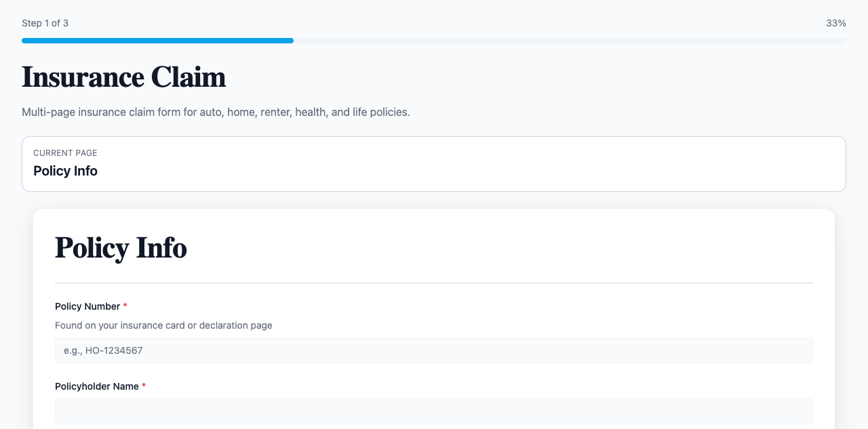Click the "Step 1 of 3" indicator
Viewport: 868px width, 429px height.
(45, 23)
